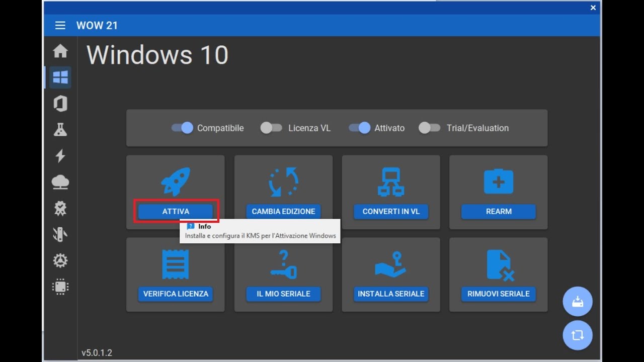Click the hand with key icon
The width and height of the screenshot is (644, 362).
coord(390,264)
